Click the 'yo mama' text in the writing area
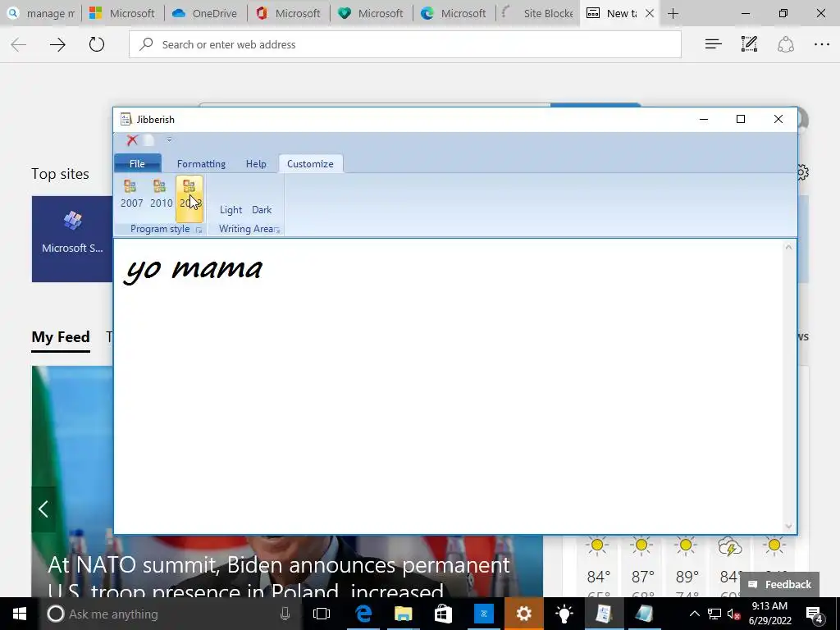Viewport: 840px width, 630px height. pyautogui.click(x=194, y=269)
